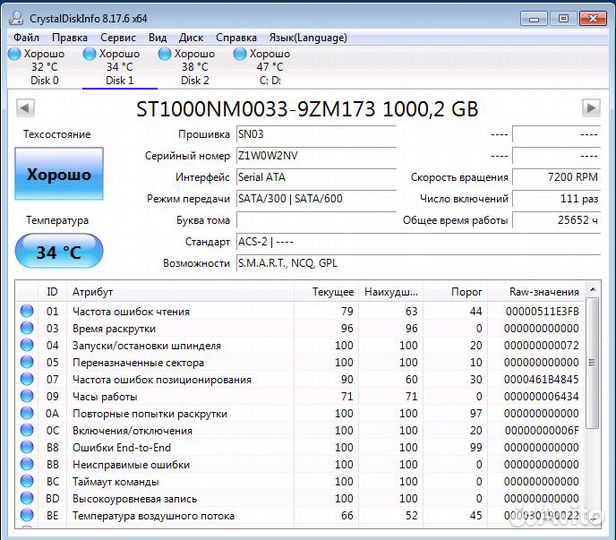The image size is (616, 540).
Task: Select row Повторные попытки раскрутки
Action: click(300, 413)
